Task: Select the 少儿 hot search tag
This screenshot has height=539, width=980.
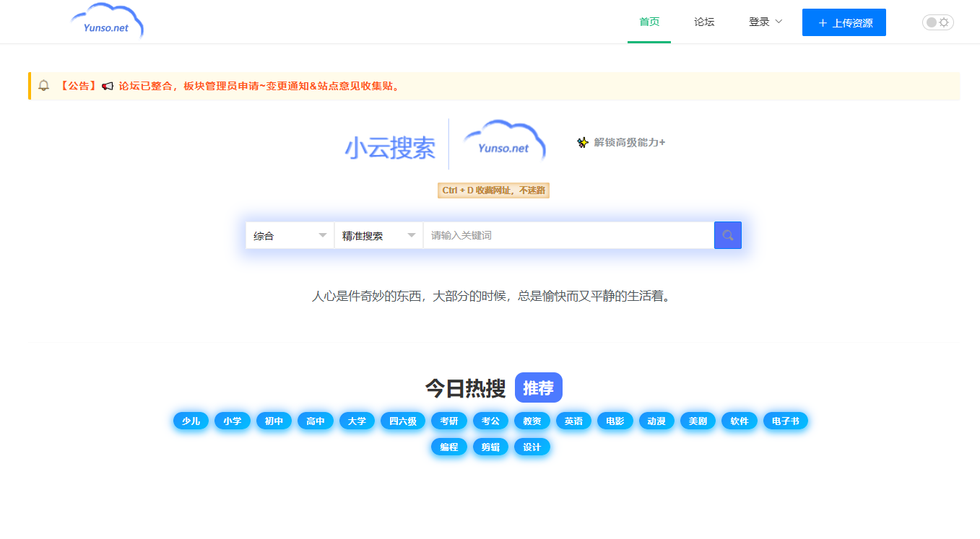Action: [191, 421]
